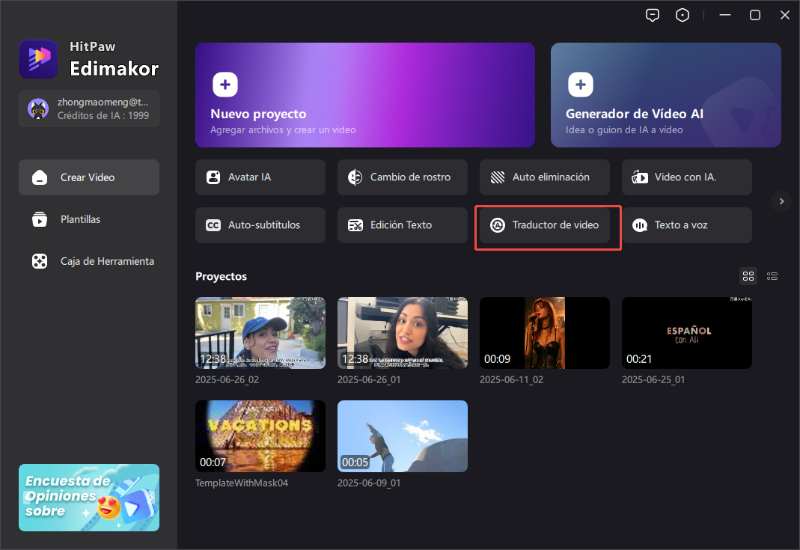The image size is (800, 550).
Task: Click the Plantillas sidebar icon
Action: click(40, 219)
